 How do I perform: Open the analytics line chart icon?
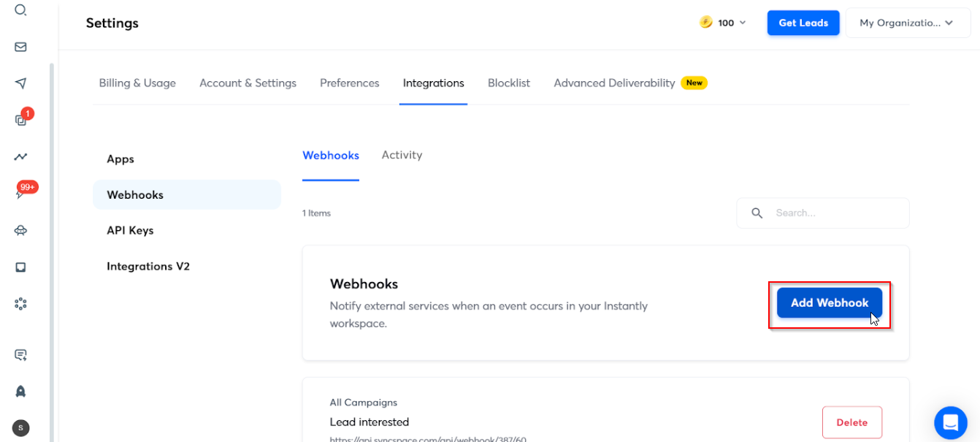click(x=20, y=156)
